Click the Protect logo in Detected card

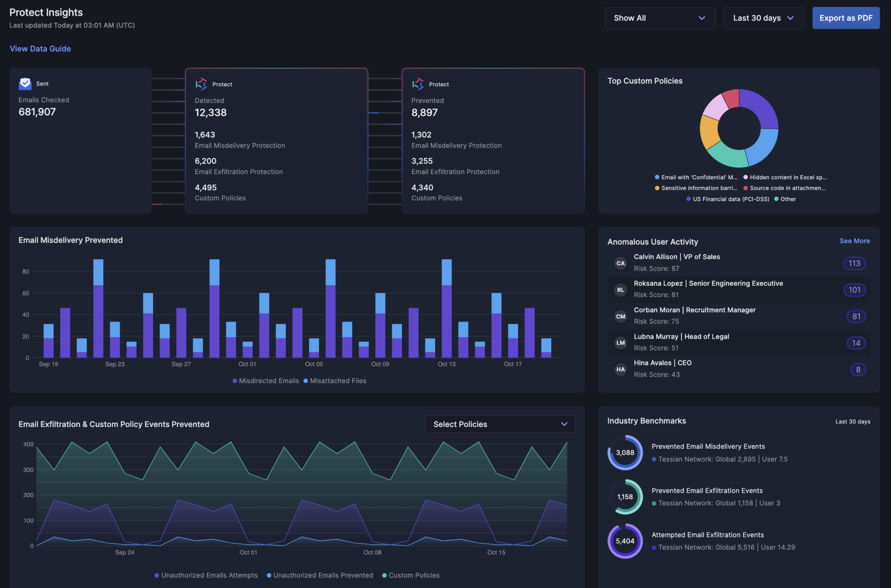[x=201, y=84]
